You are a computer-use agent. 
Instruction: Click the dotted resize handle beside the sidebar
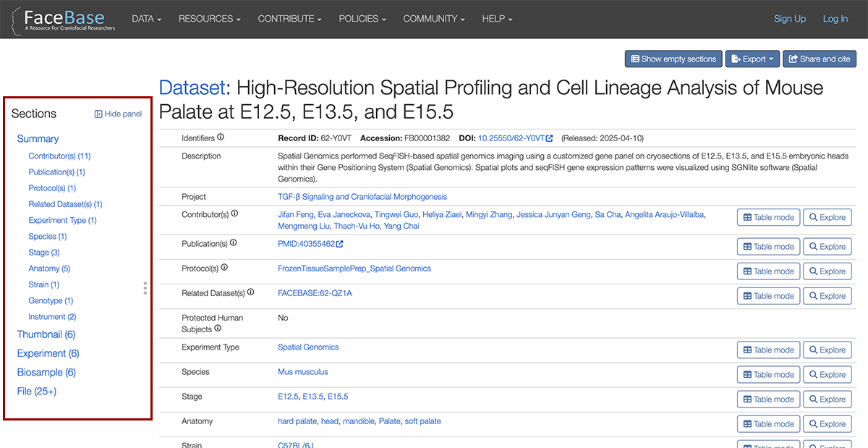pos(145,288)
